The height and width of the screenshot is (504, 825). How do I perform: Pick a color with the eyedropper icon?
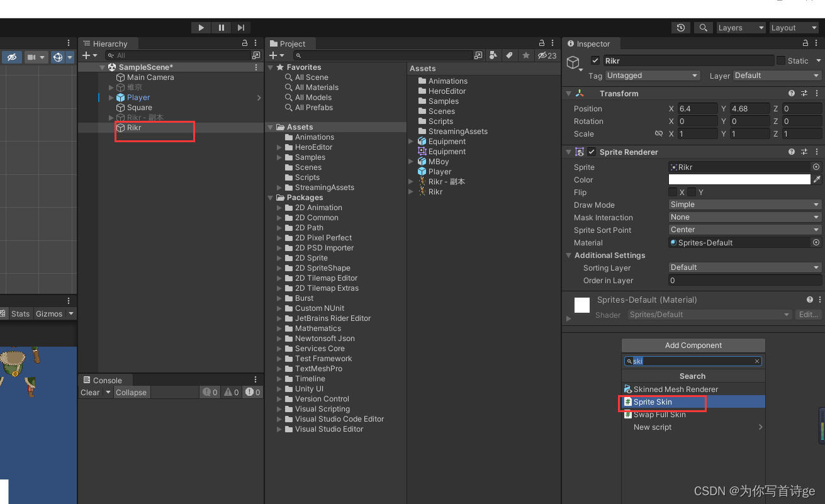pos(817,180)
